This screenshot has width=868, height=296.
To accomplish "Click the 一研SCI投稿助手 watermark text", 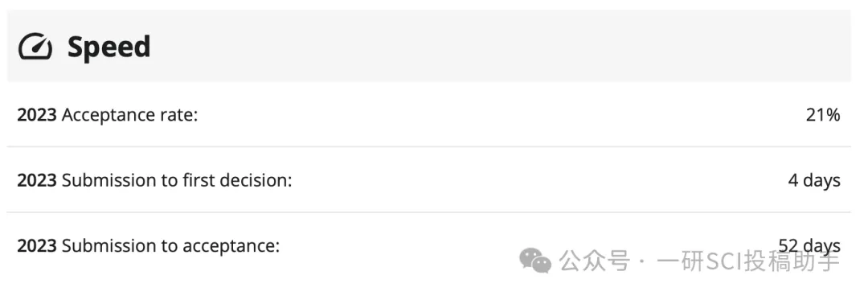I will tap(748, 261).
